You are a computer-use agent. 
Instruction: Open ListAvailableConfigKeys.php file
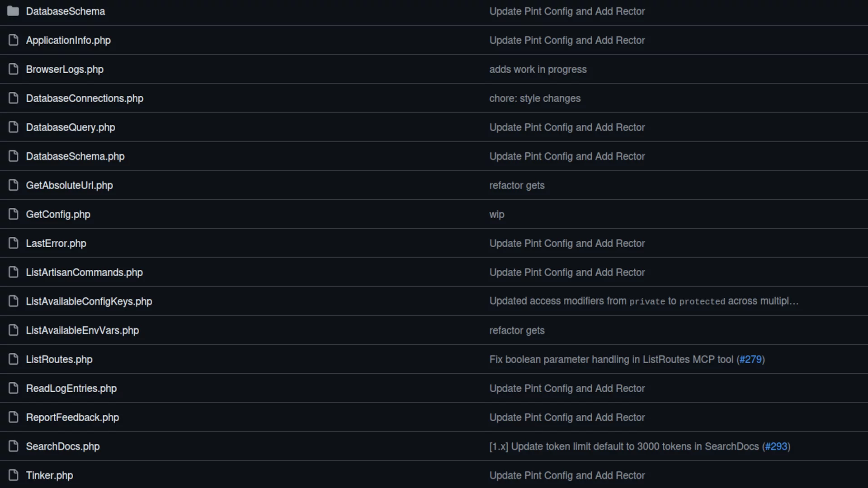[89, 301]
